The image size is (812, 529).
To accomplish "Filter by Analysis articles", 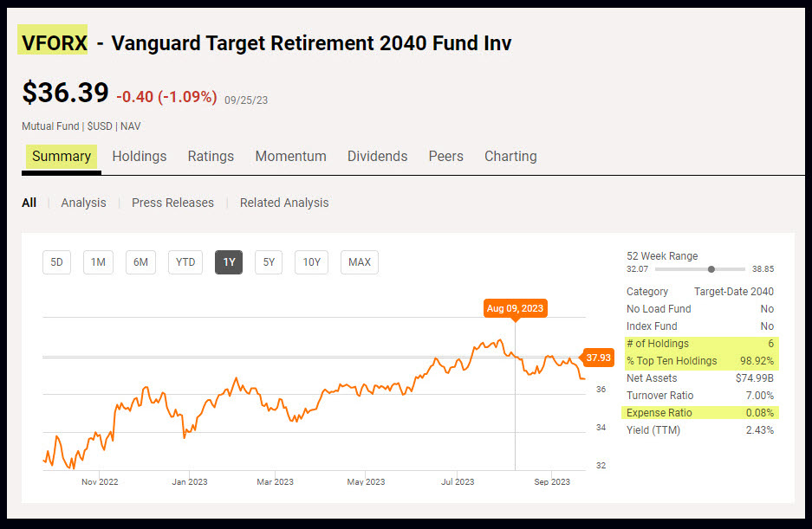I will (x=83, y=203).
